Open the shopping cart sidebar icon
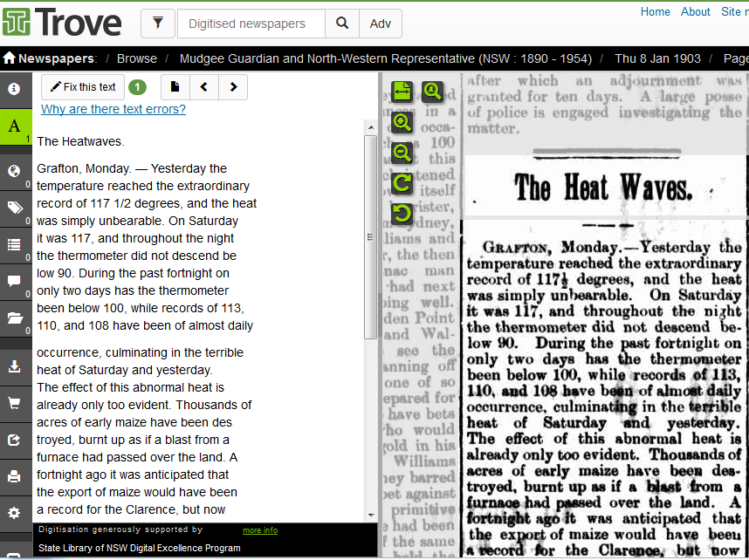 [x=15, y=403]
